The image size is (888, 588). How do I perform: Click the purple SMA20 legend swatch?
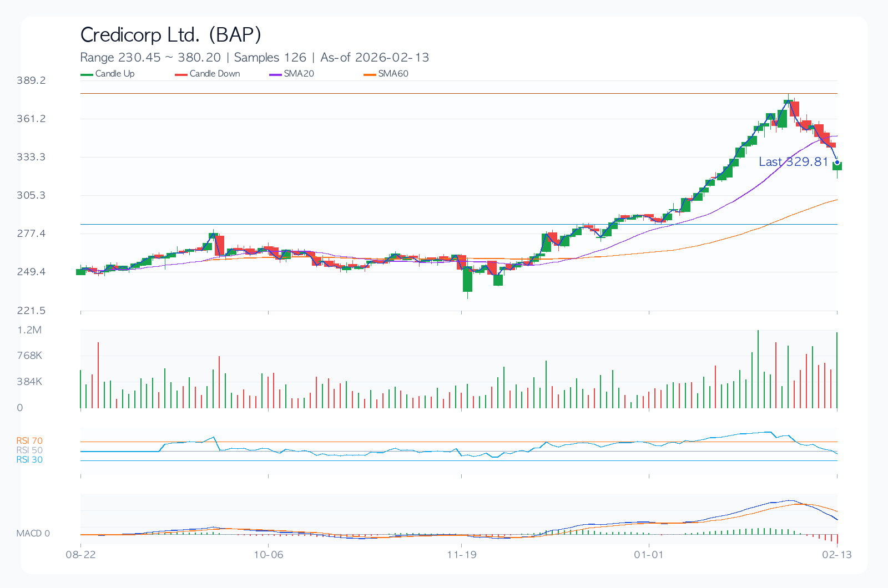click(275, 74)
